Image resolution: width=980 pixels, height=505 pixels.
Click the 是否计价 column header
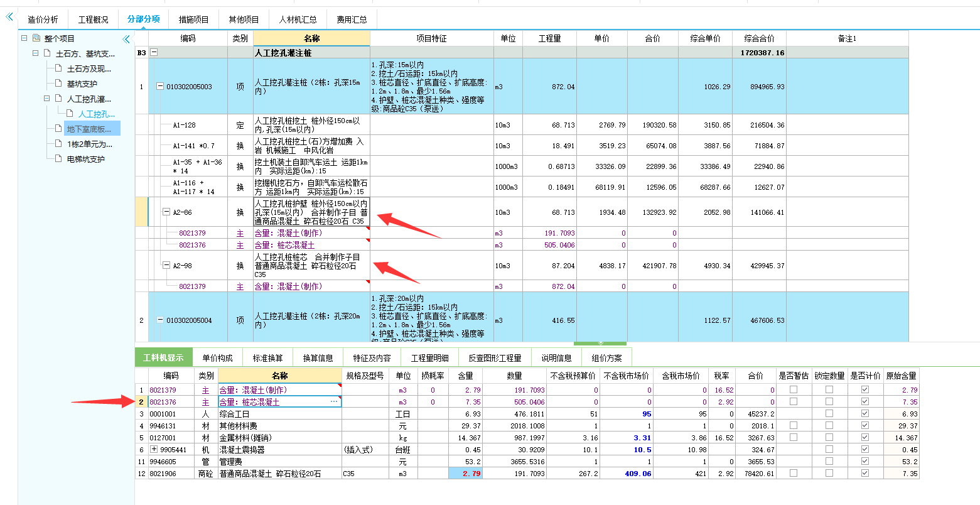click(x=865, y=376)
